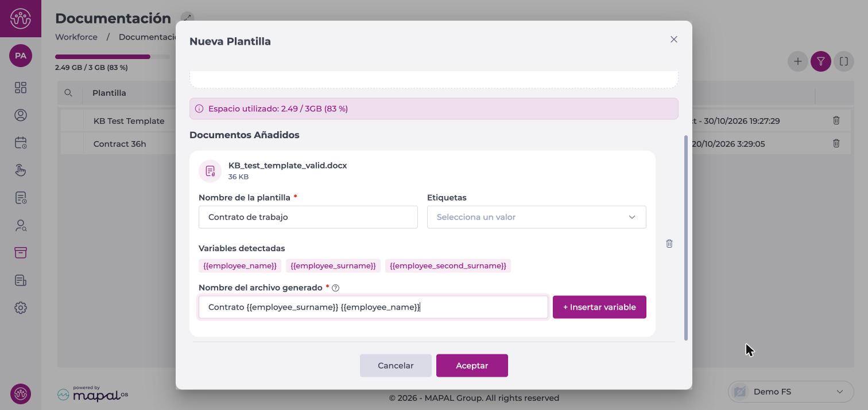Click the dialog vertical scrollbar
868x410 pixels.
[686, 238]
